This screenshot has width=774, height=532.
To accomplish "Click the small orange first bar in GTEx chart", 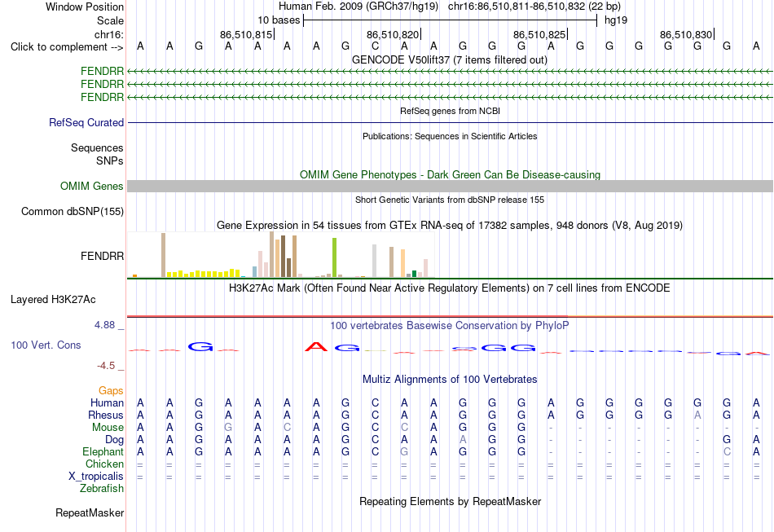I will [x=134, y=276].
